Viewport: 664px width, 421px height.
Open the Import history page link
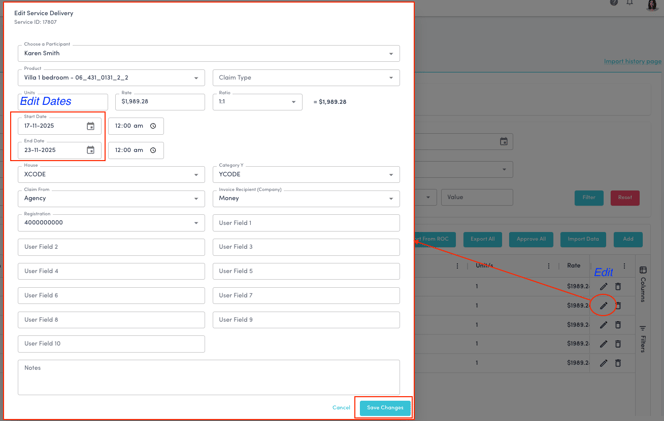coord(631,62)
